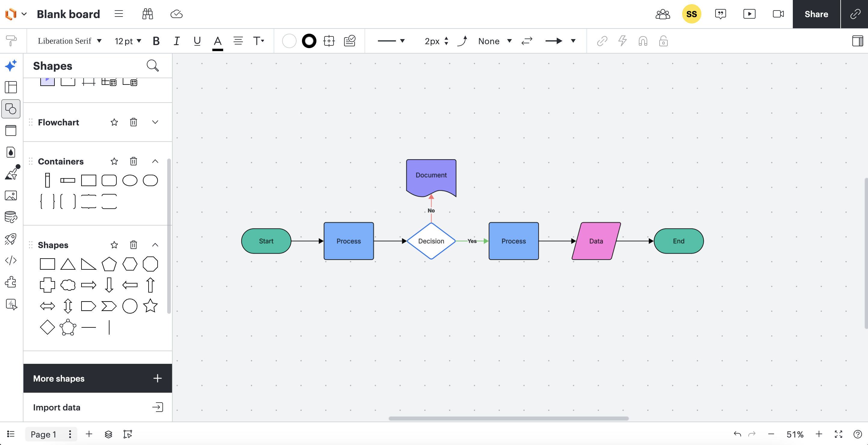Open the start arrow None dropdown
Viewport: 868px width, 445px height.
495,41
